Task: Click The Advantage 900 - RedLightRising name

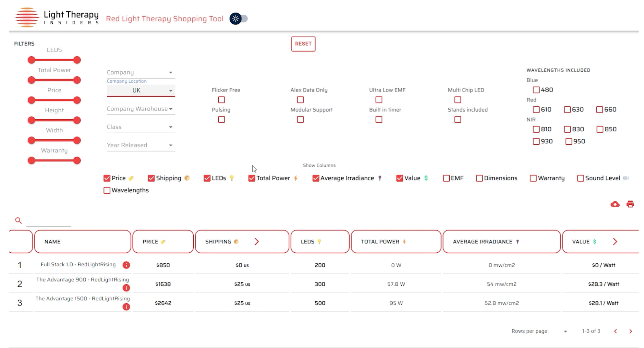Action: point(82,280)
